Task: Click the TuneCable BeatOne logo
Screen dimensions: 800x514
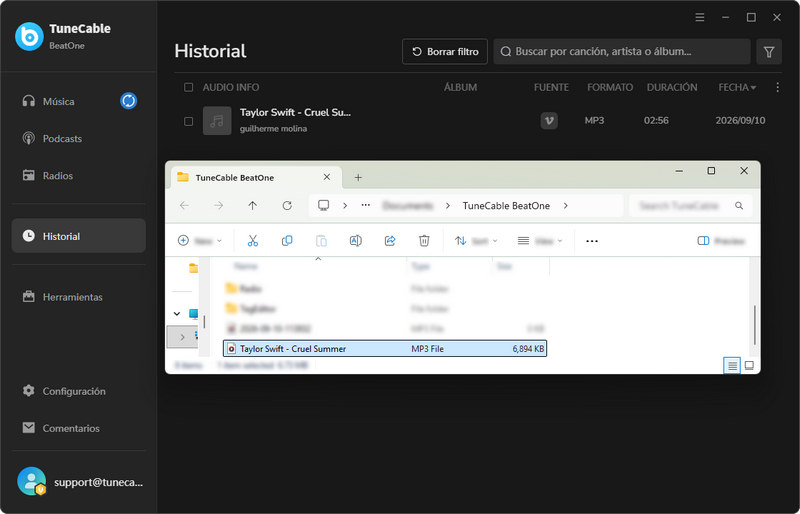Action: coord(29,37)
